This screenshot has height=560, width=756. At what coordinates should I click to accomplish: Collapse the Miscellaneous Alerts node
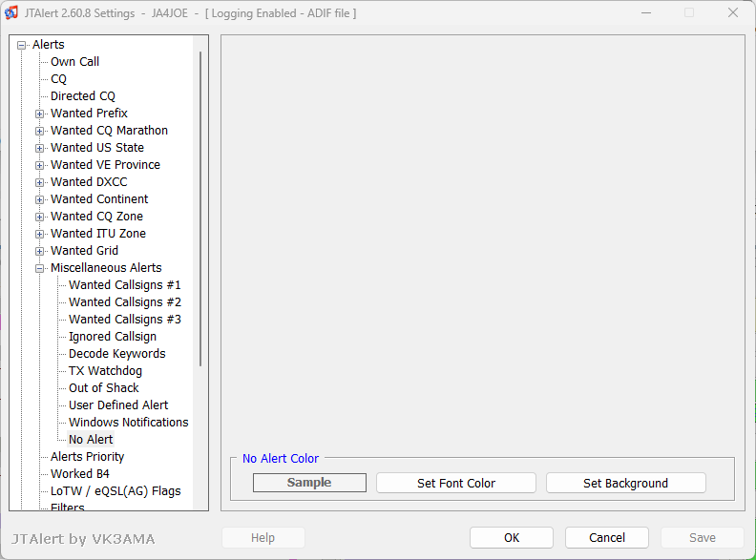pos(39,268)
